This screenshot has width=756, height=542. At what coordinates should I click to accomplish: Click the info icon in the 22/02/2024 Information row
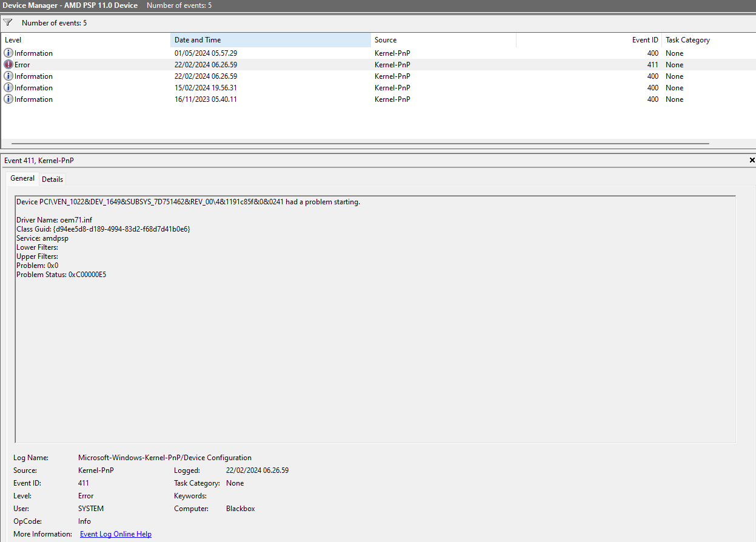coord(8,76)
